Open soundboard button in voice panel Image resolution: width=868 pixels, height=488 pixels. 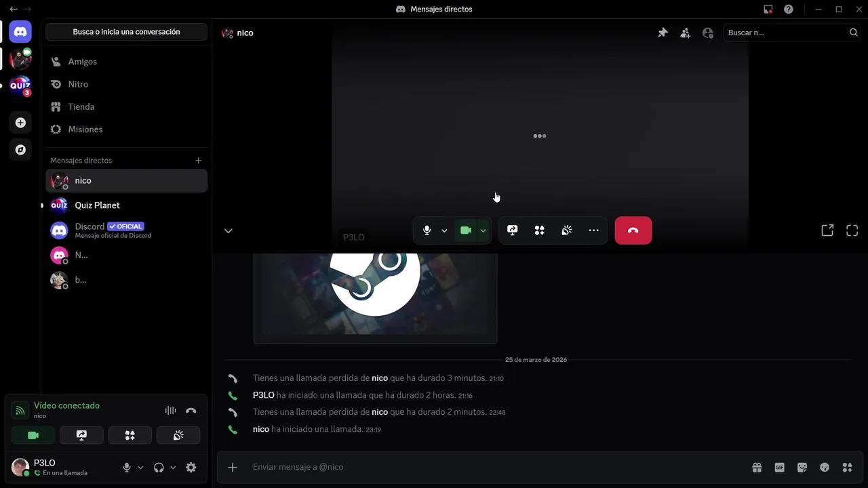[178, 435]
